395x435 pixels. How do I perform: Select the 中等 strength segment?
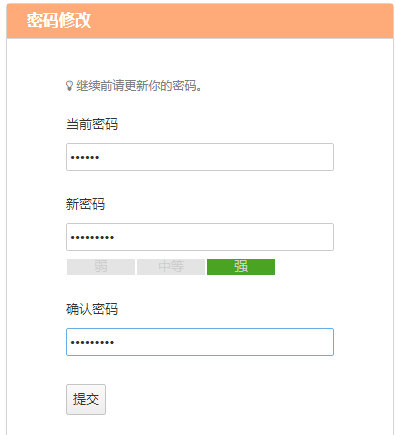pos(171,267)
